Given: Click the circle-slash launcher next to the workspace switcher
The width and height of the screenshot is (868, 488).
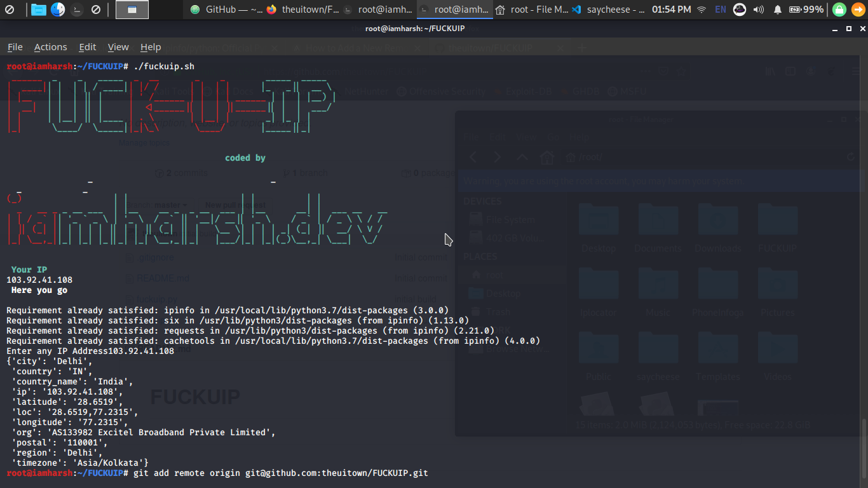Looking at the screenshot, I should coord(96,10).
